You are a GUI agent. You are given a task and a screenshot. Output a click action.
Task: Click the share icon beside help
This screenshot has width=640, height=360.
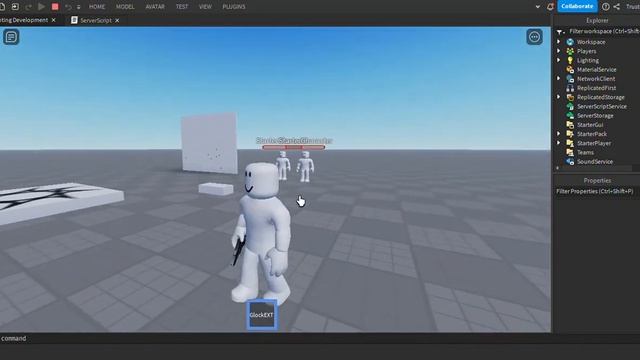(x=617, y=7)
